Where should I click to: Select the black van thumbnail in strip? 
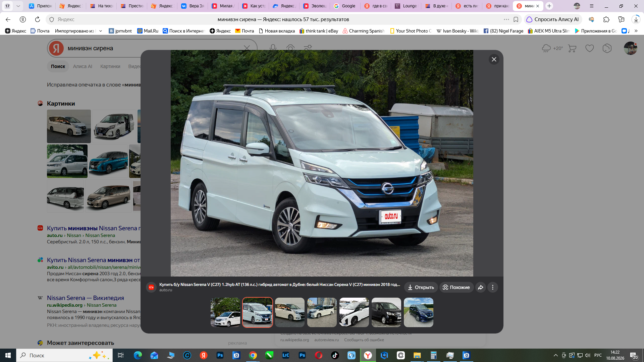coord(386,312)
